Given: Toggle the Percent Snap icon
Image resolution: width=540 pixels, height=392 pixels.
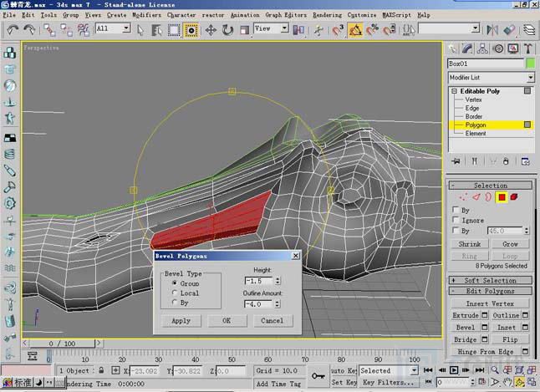Looking at the screenshot, I should coord(372,30).
